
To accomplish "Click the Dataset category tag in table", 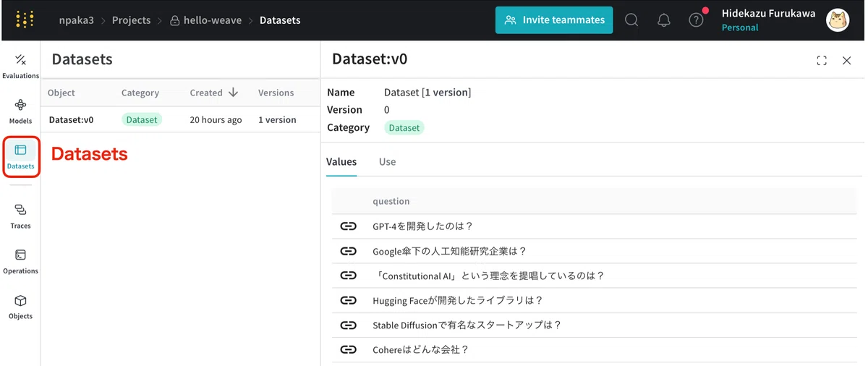I will (142, 120).
